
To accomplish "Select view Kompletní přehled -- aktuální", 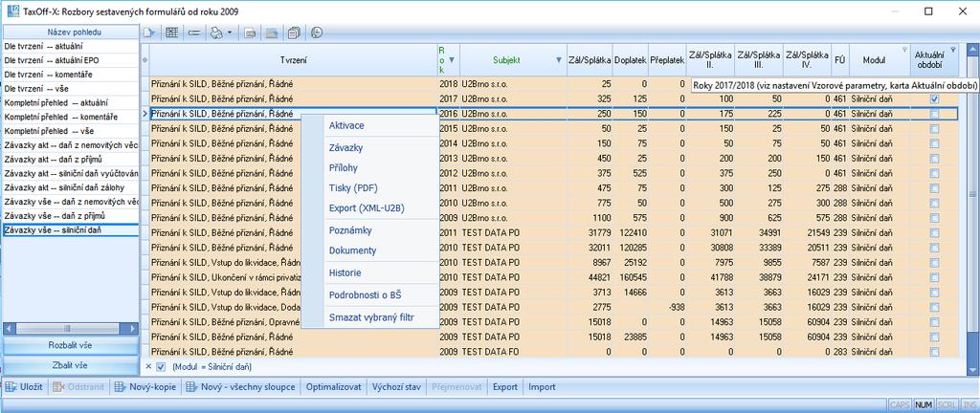I will [x=71, y=102].
